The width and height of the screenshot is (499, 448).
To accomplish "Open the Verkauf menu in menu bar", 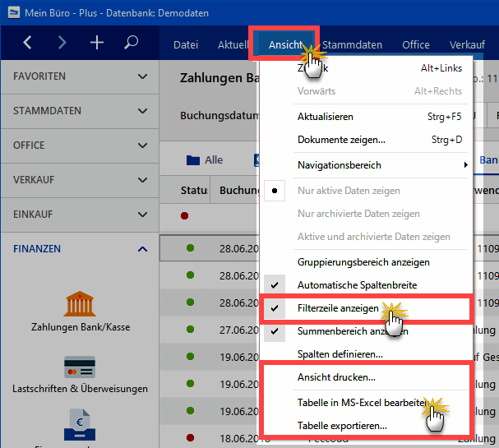I will pos(467,45).
